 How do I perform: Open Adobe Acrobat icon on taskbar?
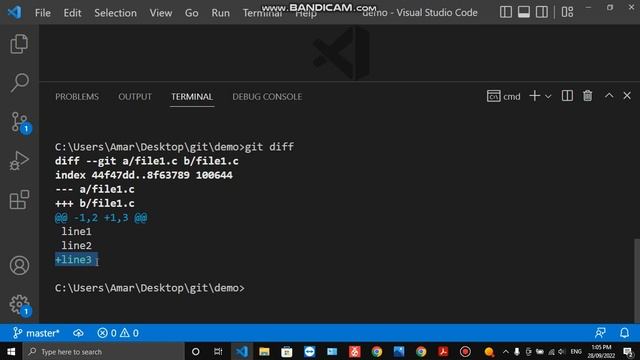pyautogui.click(x=443, y=351)
